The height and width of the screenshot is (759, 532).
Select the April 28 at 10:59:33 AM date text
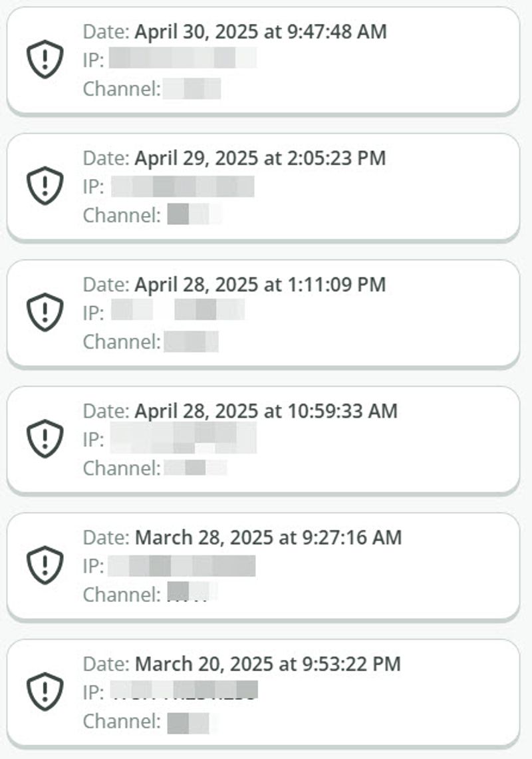coord(266,411)
